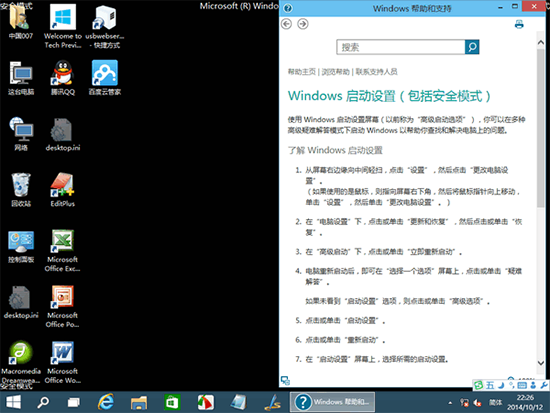Screen dimensions: 550x413
Task: Show hidden tray icons arrow
Action: point(450,403)
